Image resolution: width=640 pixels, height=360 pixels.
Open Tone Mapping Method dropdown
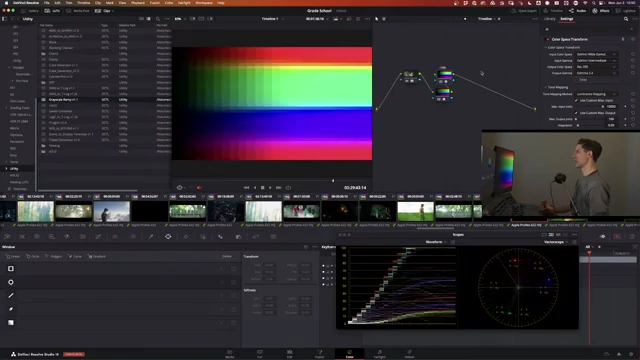click(596, 94)
